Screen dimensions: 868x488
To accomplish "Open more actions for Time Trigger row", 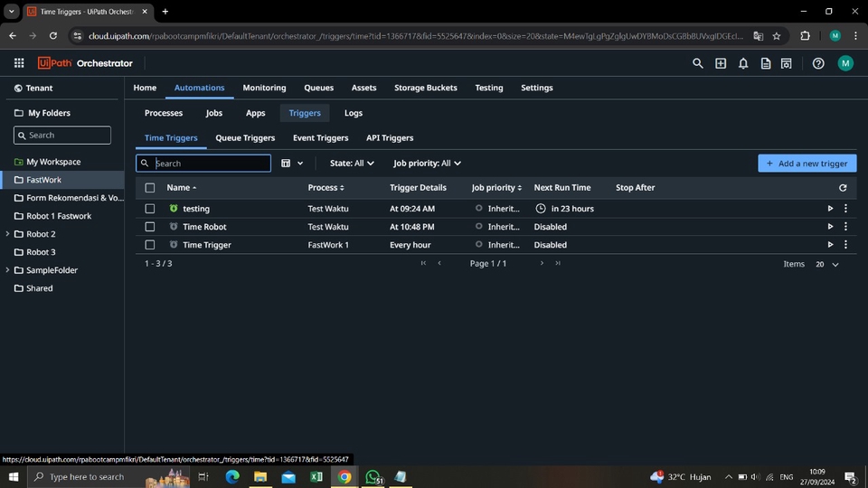I will click(x=845, y=245).
